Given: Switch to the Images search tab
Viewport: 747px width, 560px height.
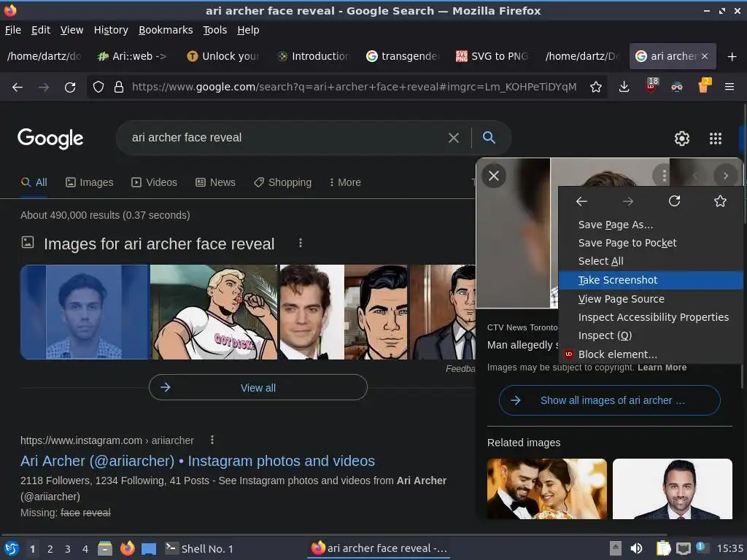Looking at the screenshot, I should pyautogui.click(x=90, y=182).
